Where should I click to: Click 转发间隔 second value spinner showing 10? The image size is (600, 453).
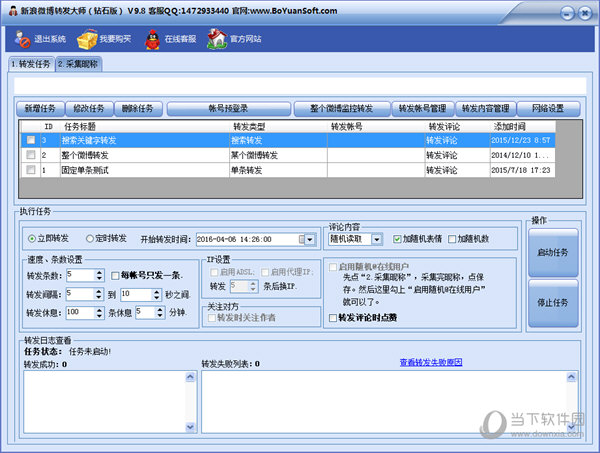157,294
